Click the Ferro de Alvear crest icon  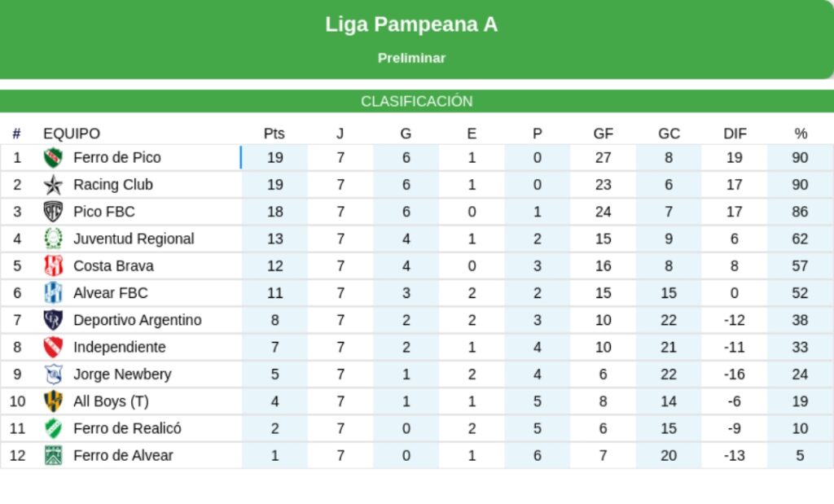coord(53,455)
